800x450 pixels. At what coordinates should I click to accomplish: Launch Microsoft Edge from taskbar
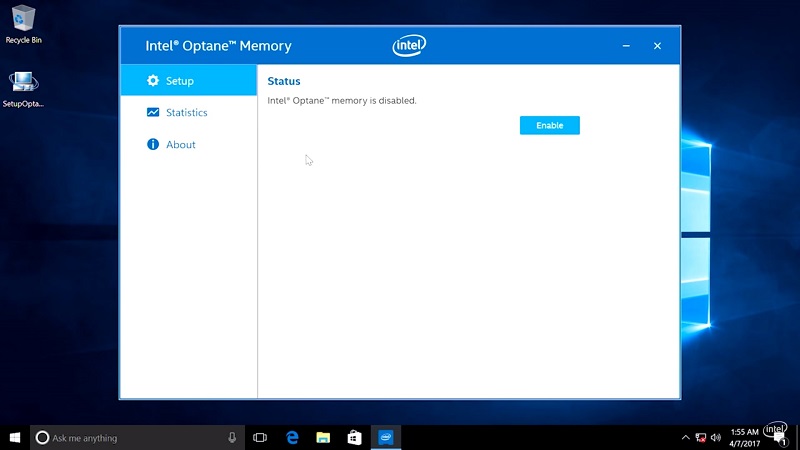[x=292, y=438]
